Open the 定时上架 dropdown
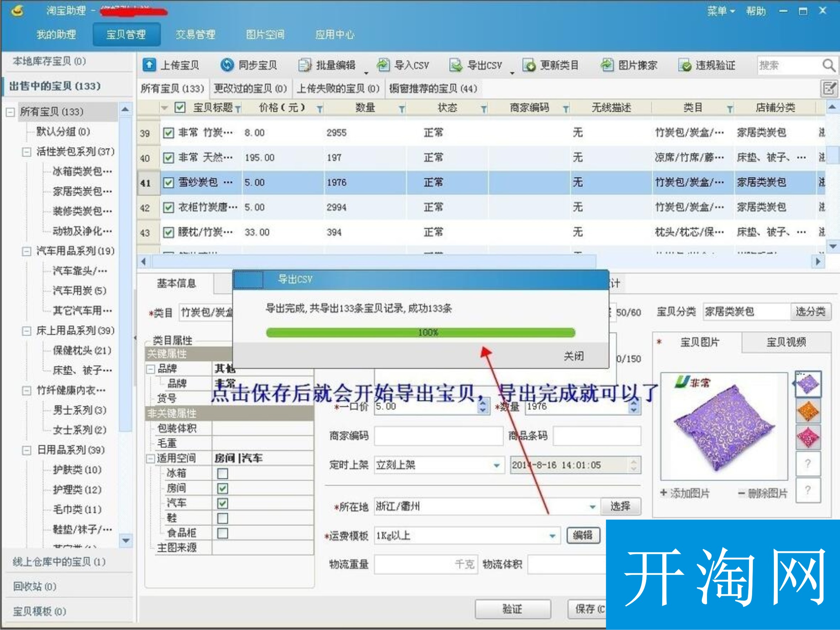Image resolution: width=840 pixels, height=630 pixels. coord(496,465)
